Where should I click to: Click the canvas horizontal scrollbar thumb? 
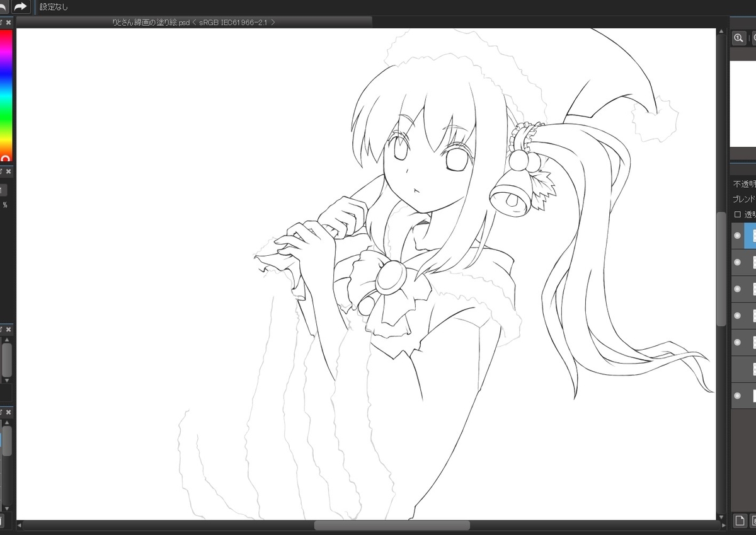392,525
